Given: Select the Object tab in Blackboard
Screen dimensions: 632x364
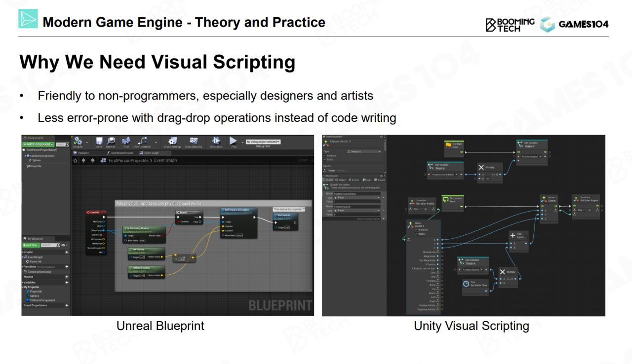Looking at the screenshot, I should pyautogui.click(x=342, y=180).
